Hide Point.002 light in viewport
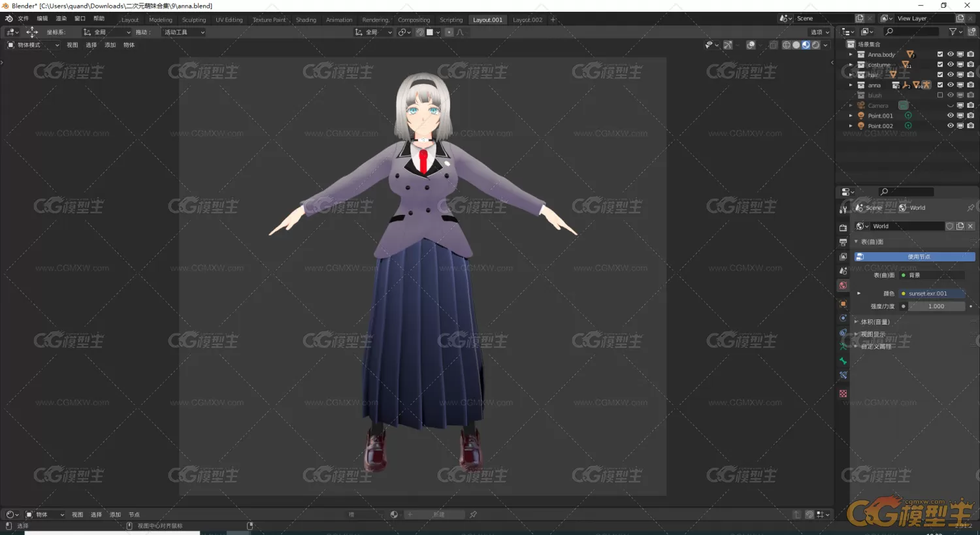Image resolution: width=980 pixels, height=535 pixels. tap(951, 125)
